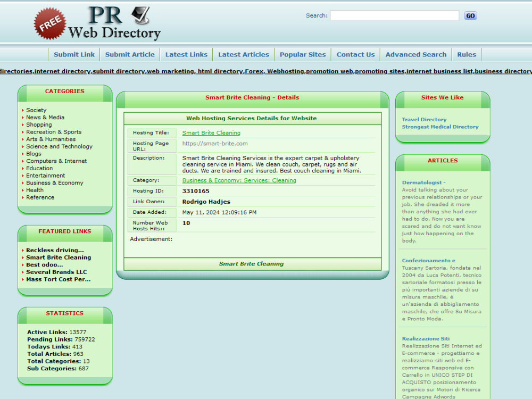532x399 pixels.
Task: Select the News & Media category
Action: click(45, 118)
